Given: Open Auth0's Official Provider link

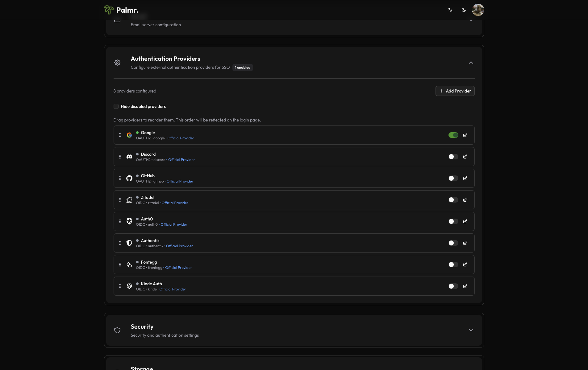Looking at the screenshot, I should pos(174,224).
